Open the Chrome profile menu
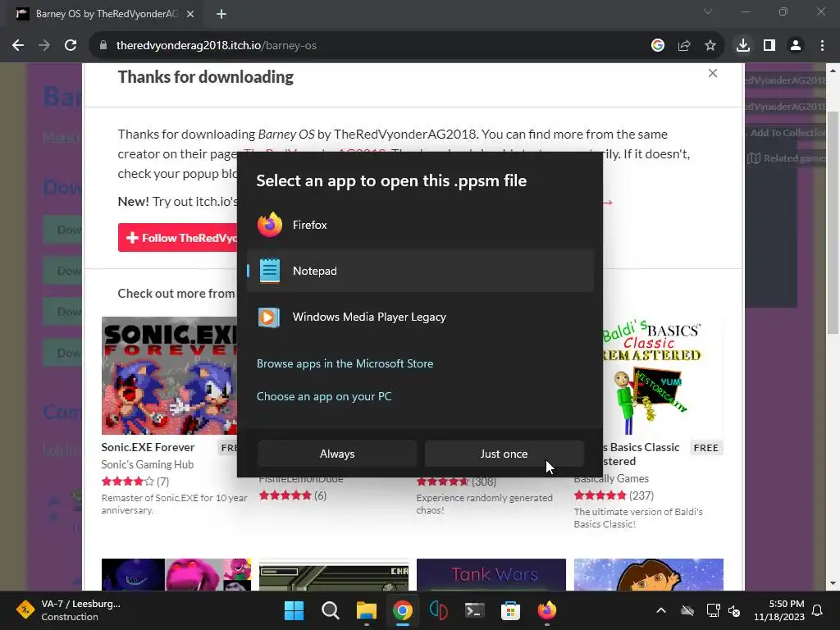This screenshot has height=630, width=840. coord(796,46)
